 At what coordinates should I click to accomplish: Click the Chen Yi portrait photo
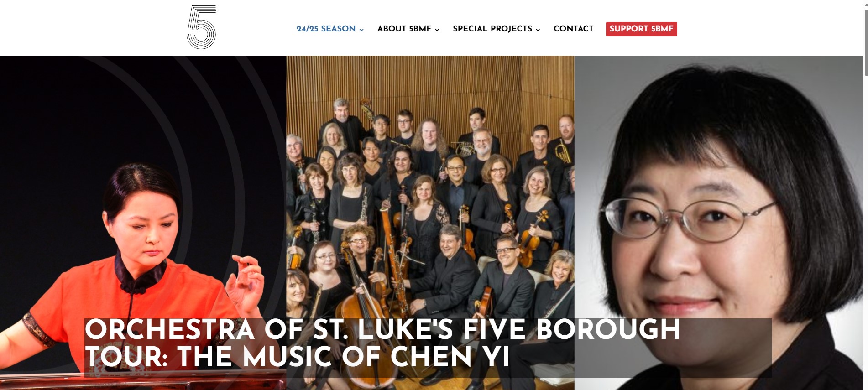tap(719, 223)
